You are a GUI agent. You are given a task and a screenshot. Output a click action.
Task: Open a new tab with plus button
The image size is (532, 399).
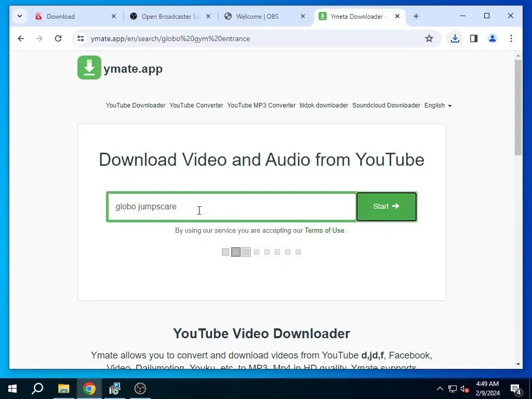coord(416,16)
